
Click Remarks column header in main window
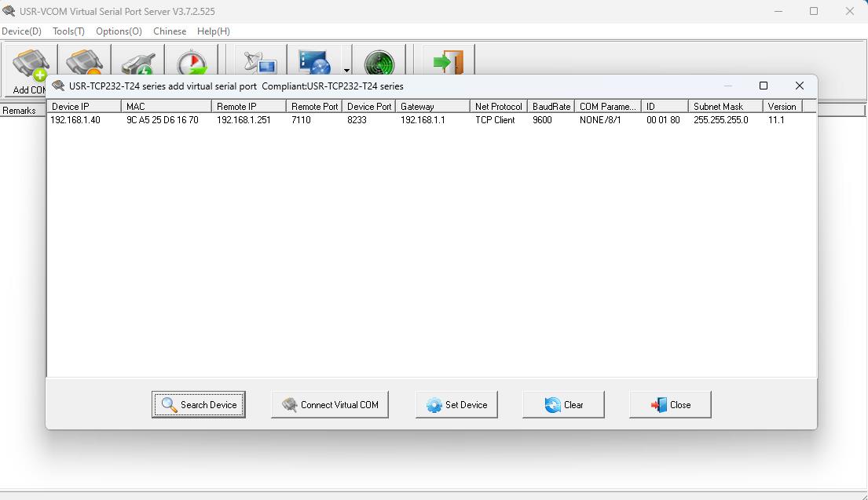click(x=22, y=110)
